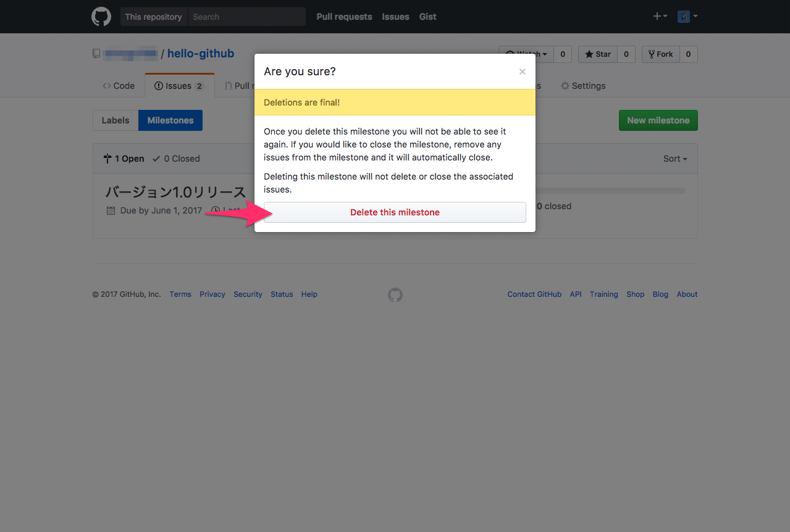The width and height of the screenshot is (790, 532).
Task: Open the Sort dropdown
Action: (x=674, y=159)
